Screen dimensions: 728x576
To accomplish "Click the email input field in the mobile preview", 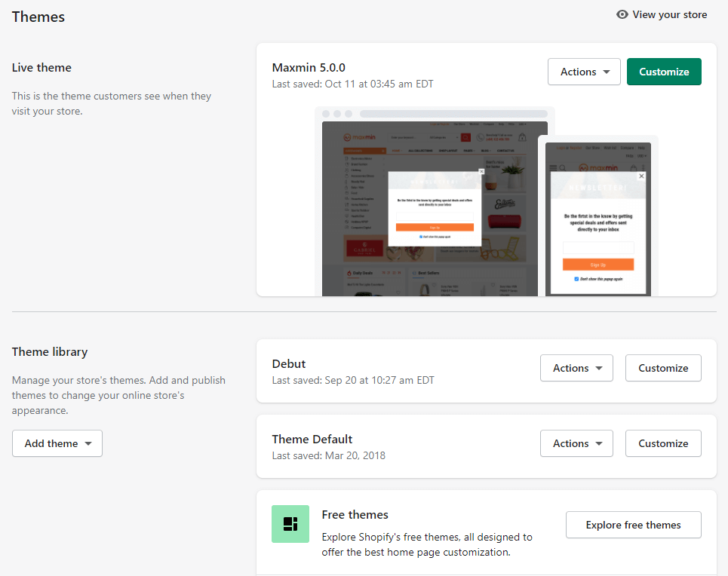I will [x=597, y=247].
